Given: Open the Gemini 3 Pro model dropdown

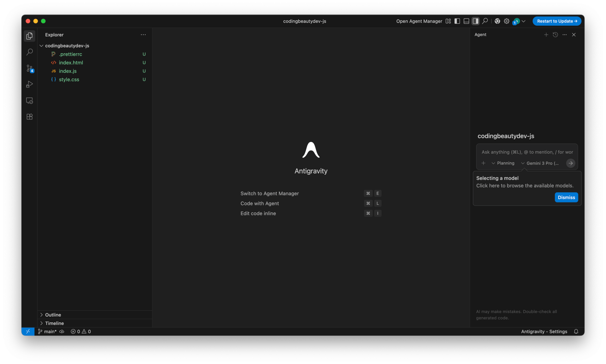Looking at the screenshot, I should [540, 163].
